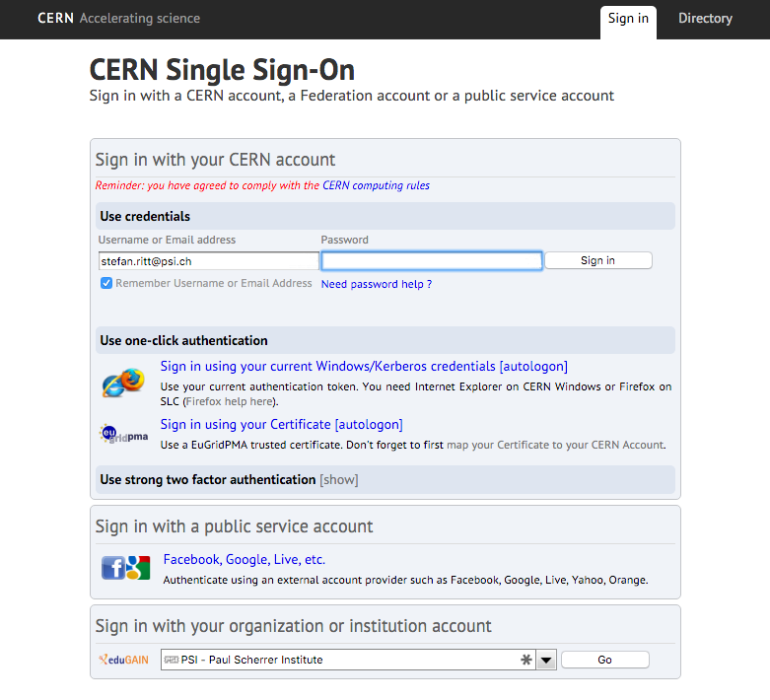Click the eduGAIN logo

(124, 660)
